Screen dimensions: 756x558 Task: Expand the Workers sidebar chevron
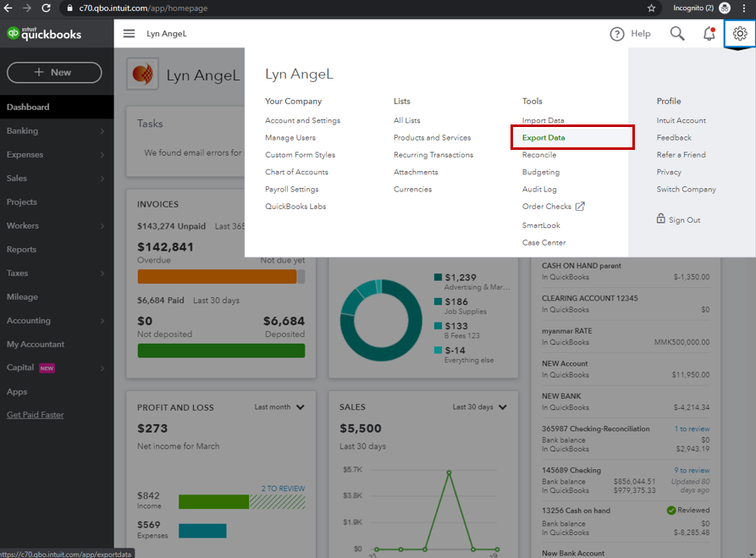click(102, 226)
